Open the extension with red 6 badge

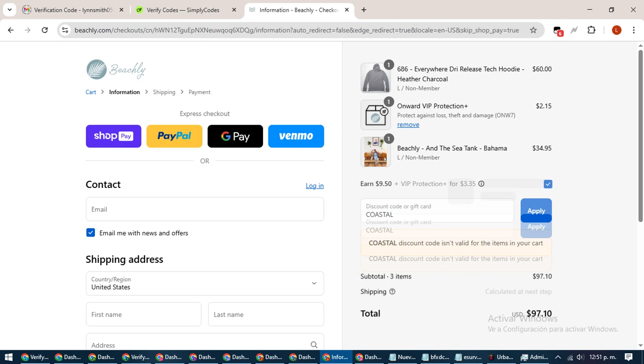click(557, 31)
